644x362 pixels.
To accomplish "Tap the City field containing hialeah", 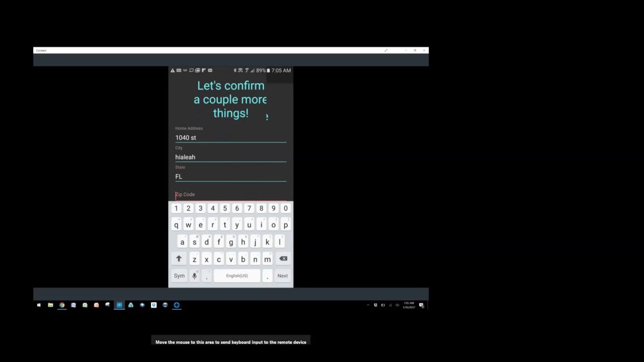I will tap(230, 157).
